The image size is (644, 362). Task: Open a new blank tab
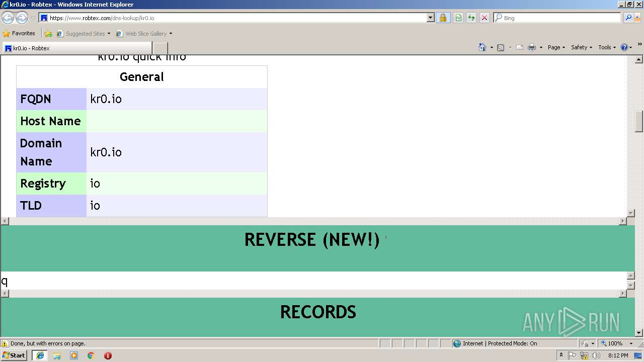160,48
